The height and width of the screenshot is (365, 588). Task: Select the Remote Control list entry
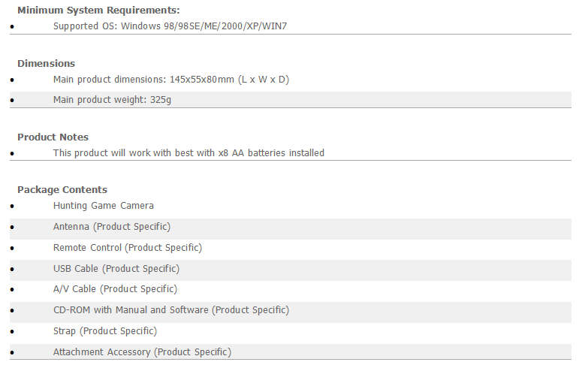coord(128,248)
